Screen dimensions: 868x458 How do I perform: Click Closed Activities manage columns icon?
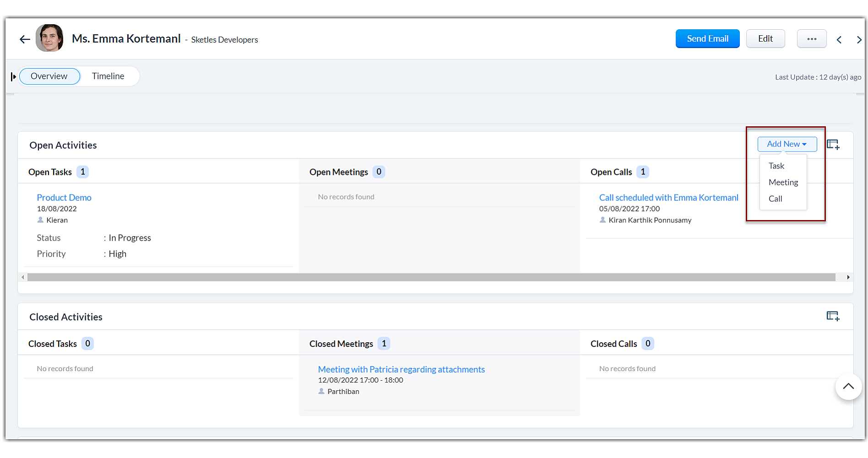pos(833,316)
